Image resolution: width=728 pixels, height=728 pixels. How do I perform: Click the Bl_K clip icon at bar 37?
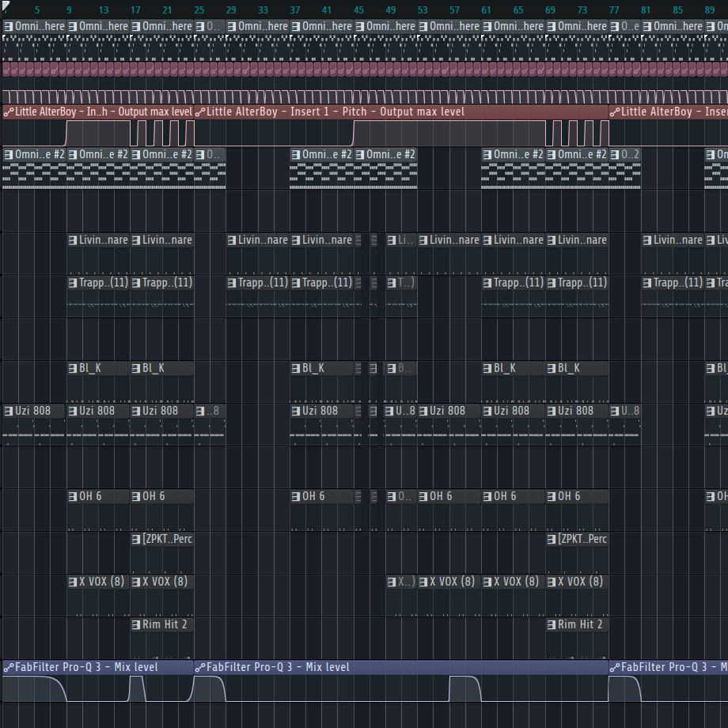pyautogui.click(x=296, y=368)
